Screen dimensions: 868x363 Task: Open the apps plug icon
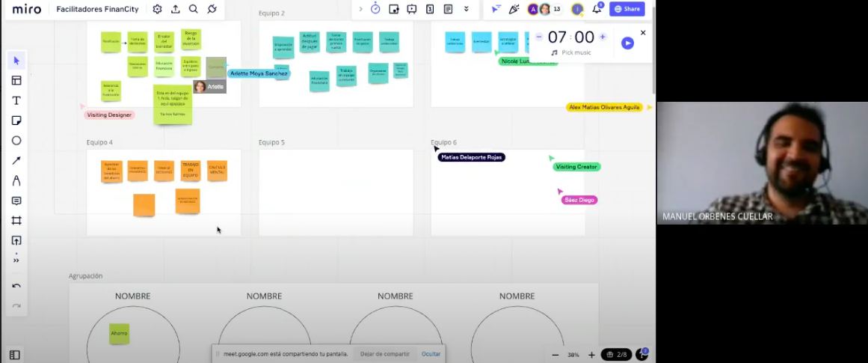pyautogui.click(x=212, y=9)
